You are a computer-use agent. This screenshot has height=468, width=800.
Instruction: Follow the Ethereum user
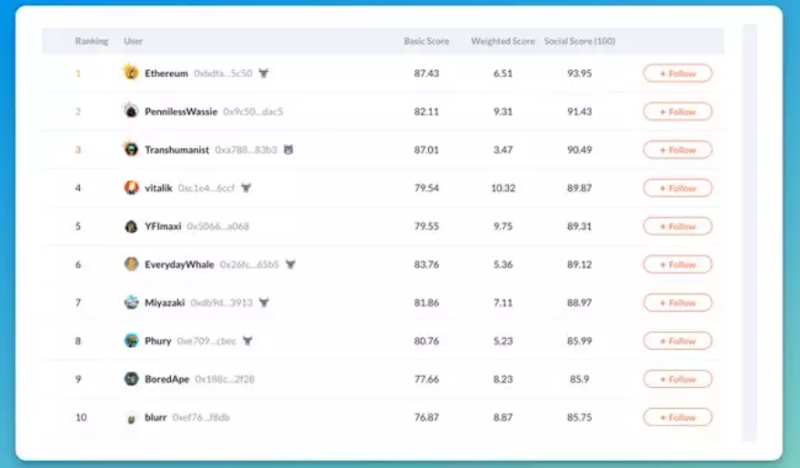(677, 73)
